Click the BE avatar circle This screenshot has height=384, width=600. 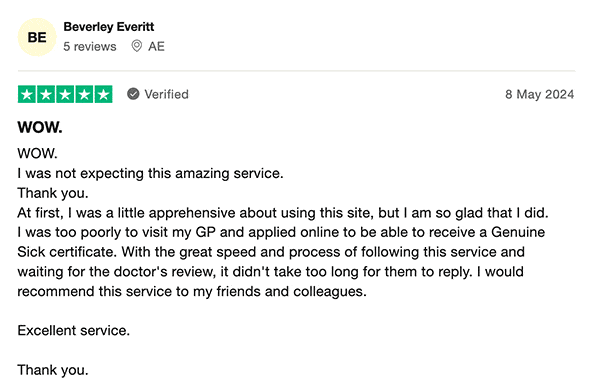[37, 37]
